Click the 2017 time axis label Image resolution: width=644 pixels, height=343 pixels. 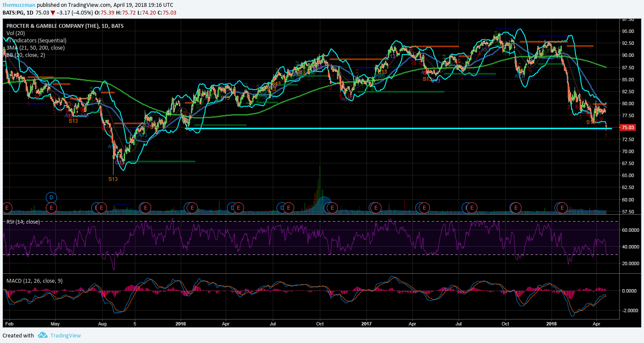pos(367,325)
